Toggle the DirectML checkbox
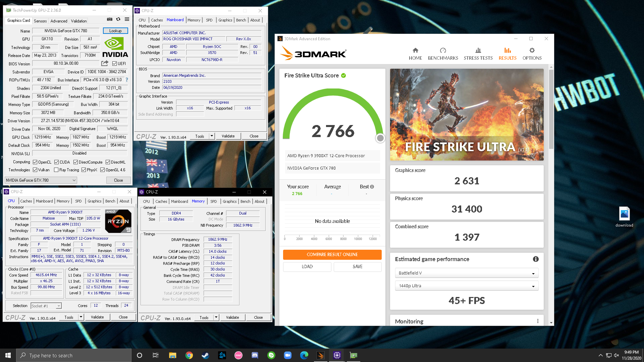 coord(108,162)
